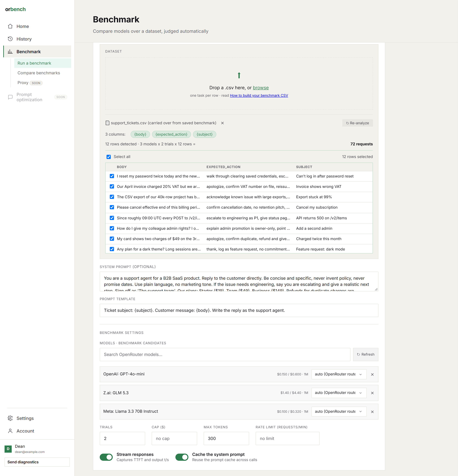The image size is (458, 476).
Task: Open the Home page
Action: pyautogui.click(x=37, y=26)
